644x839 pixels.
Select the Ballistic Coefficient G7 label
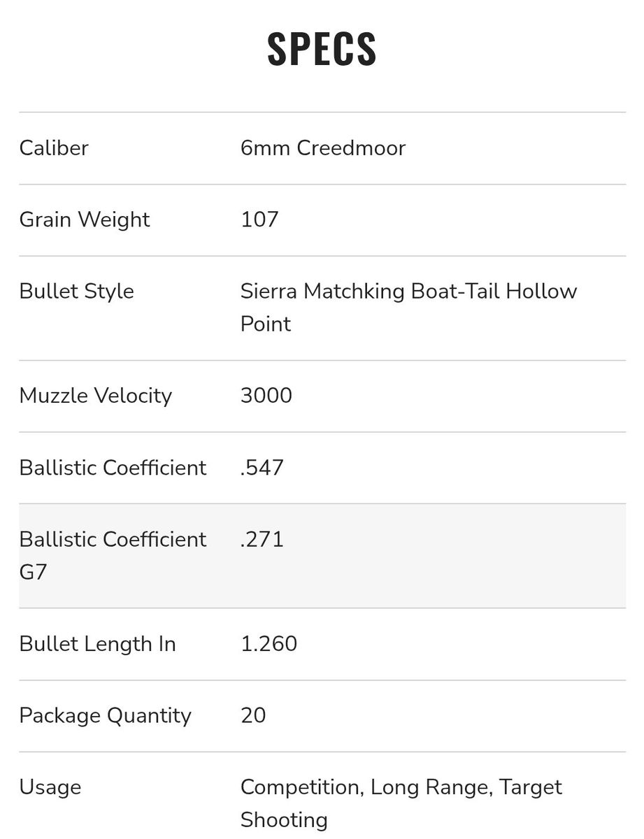(x=113, y=555)
